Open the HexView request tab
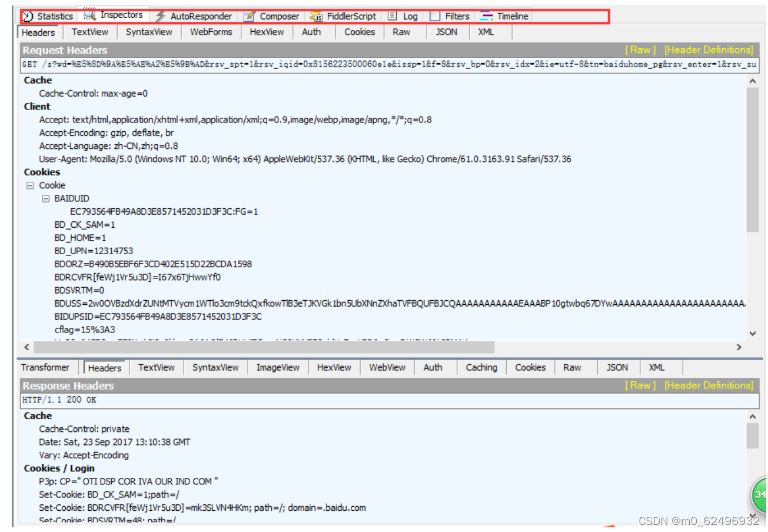 (267, 32)
